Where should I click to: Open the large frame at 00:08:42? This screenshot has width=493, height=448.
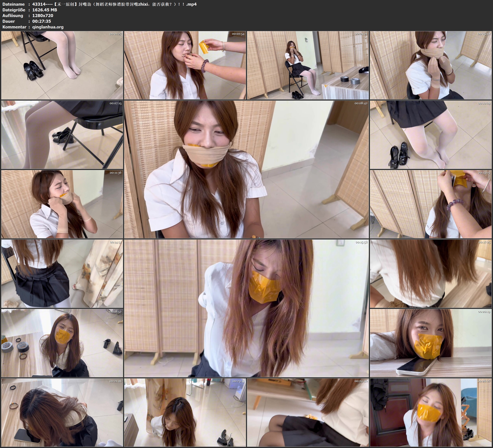tap(246, 169)
